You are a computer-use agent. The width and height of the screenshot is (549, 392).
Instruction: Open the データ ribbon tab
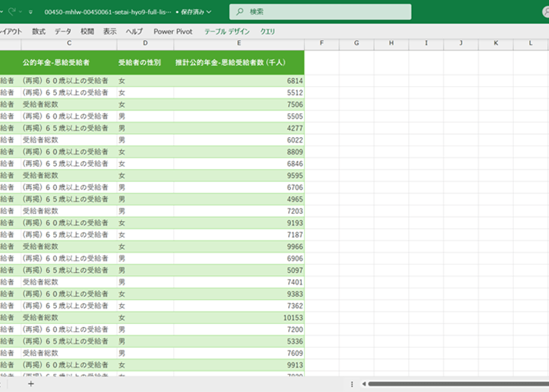[62, 31]
